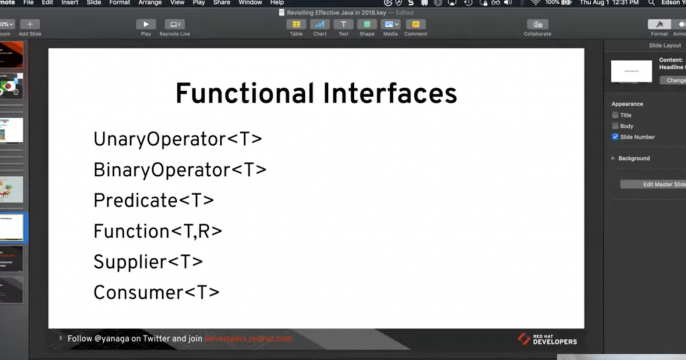
Task: Enable the Title checkbox
Action: point(615,115)
